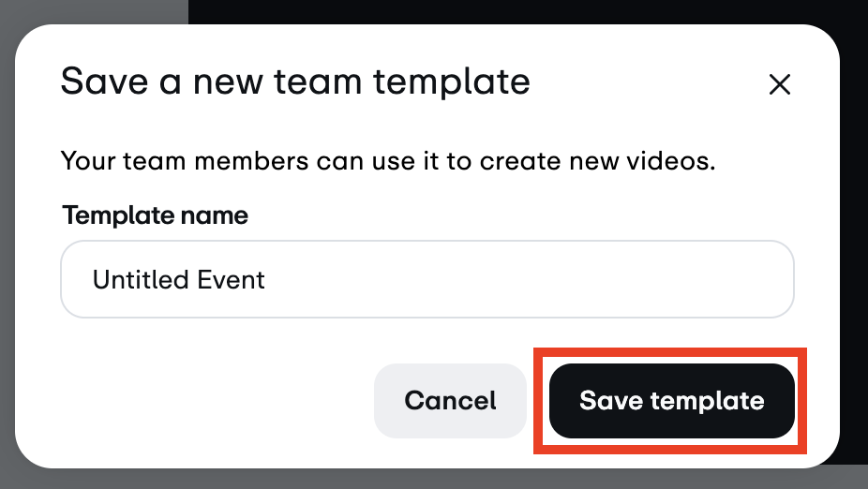Click the Untitled Event text in the field
This screenshot has width=868, height=489.
point(178,279)
